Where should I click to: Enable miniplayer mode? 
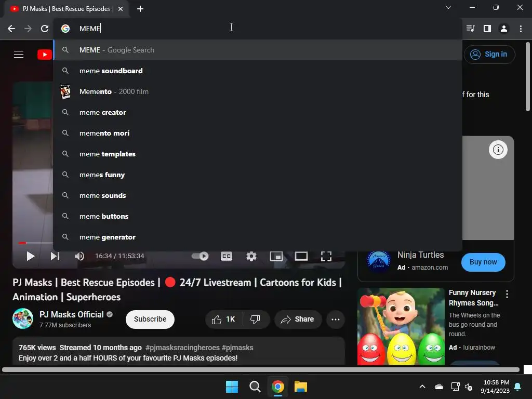pos(276,256)
